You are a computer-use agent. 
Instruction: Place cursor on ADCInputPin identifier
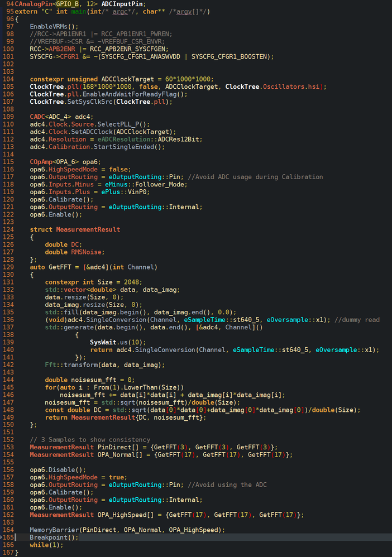pyautogui.click(x=122, y=4)
